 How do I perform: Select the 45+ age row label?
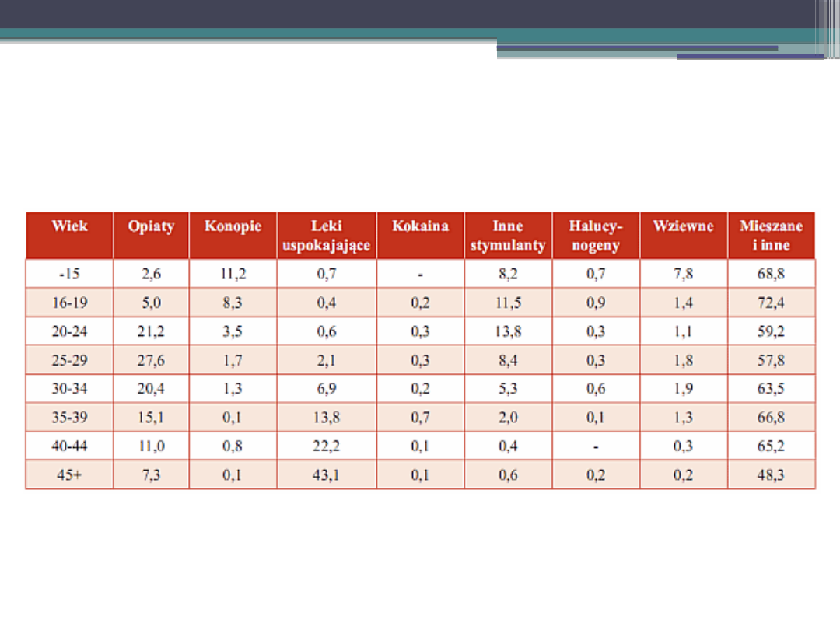(69, 475)
